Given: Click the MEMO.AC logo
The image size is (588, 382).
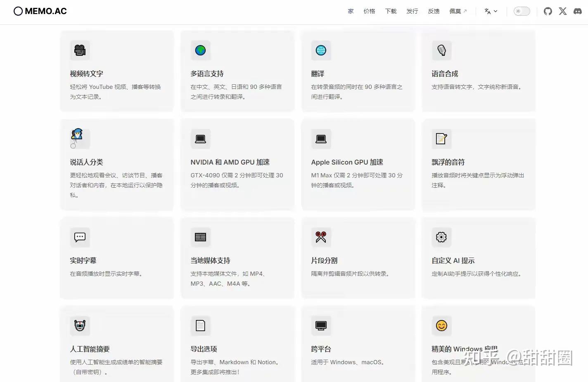Looking at the screenshot, I should coord(40,11).
